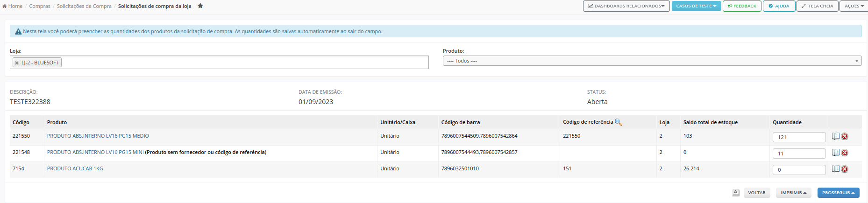Mark this page as favorite with star
The height and width of the screenshot is (203, 868).
click(x=200, y=6)
